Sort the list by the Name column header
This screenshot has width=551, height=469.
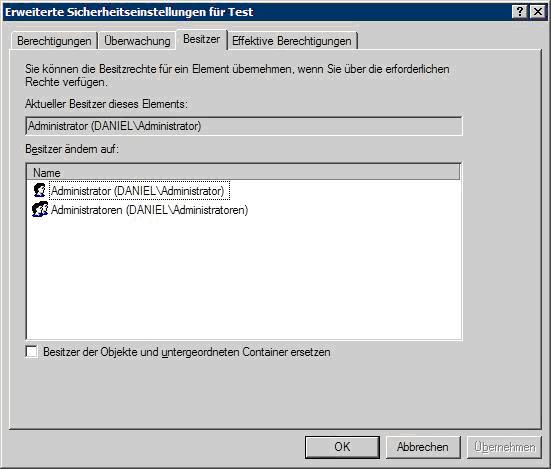243,172
